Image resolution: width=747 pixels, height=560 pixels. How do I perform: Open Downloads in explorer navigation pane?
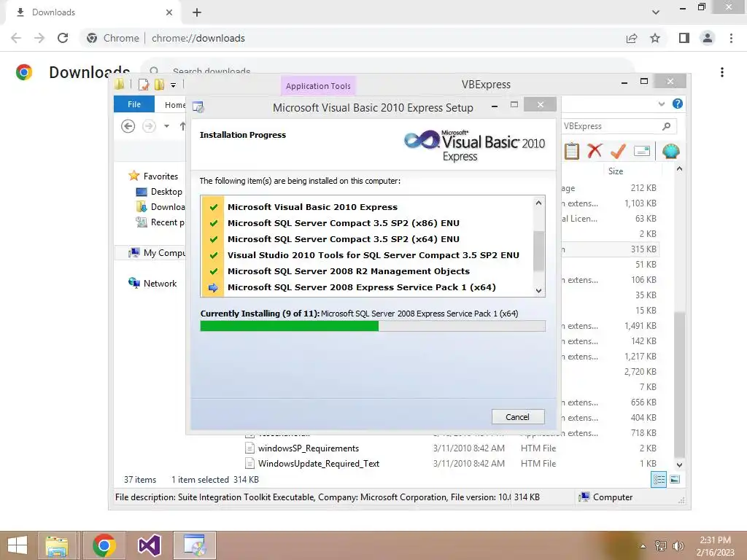168,206
